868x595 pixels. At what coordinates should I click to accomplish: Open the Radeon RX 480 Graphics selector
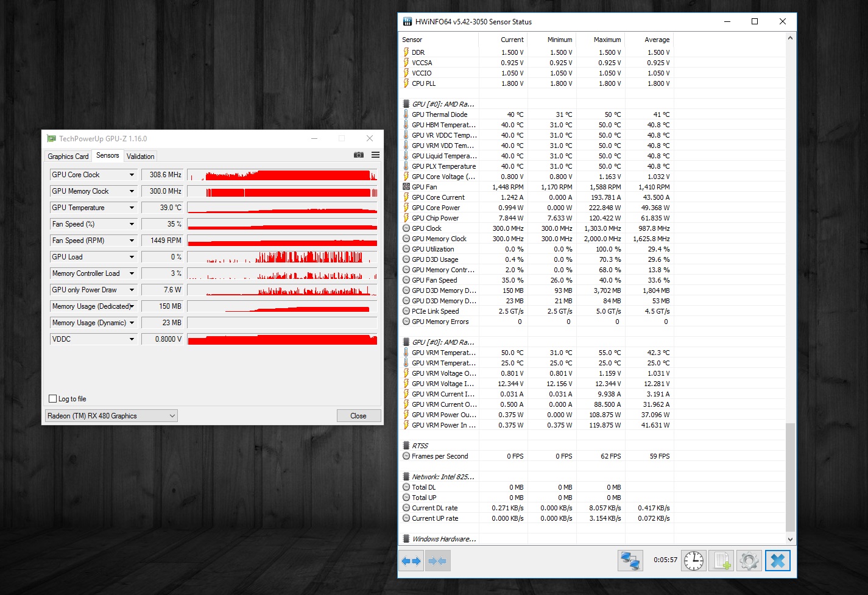click(x=111, y=416)
